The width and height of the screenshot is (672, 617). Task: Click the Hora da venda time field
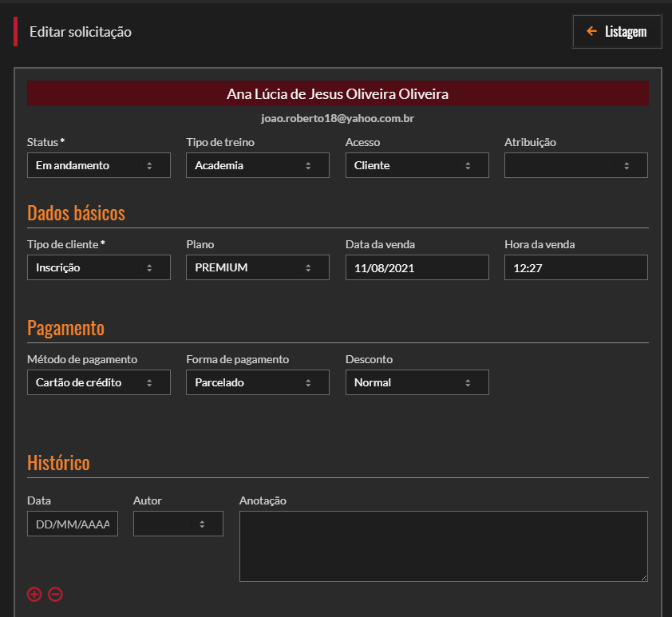(x=575, y=268)
